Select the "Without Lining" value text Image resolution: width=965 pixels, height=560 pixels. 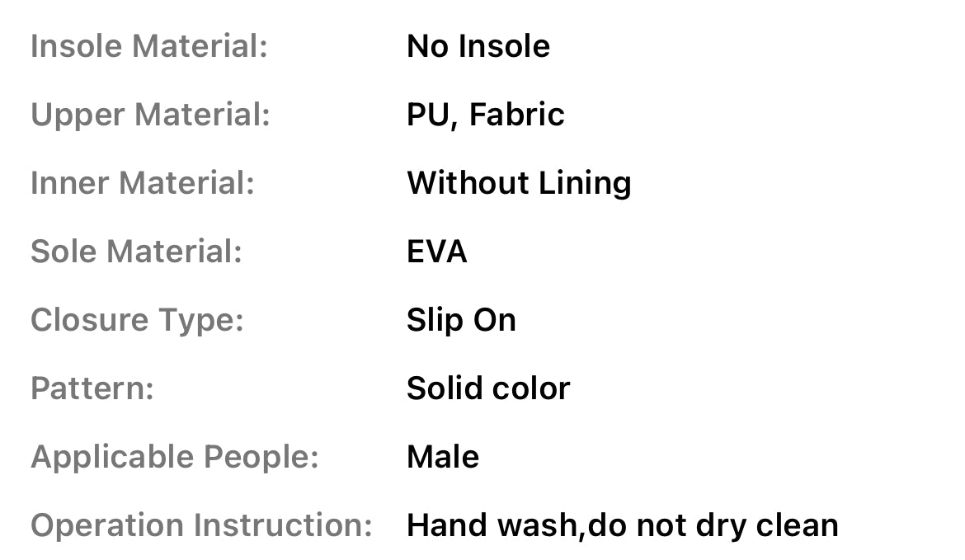[x=519, y=183]
